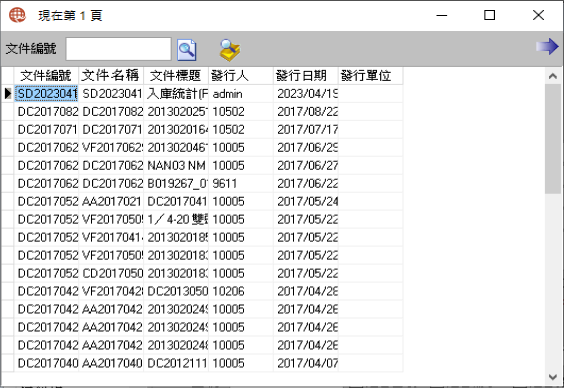This screenshot has width=564, height=388.
Task: Click the date cell 2023/04/19
Action: tap(306, 94)
